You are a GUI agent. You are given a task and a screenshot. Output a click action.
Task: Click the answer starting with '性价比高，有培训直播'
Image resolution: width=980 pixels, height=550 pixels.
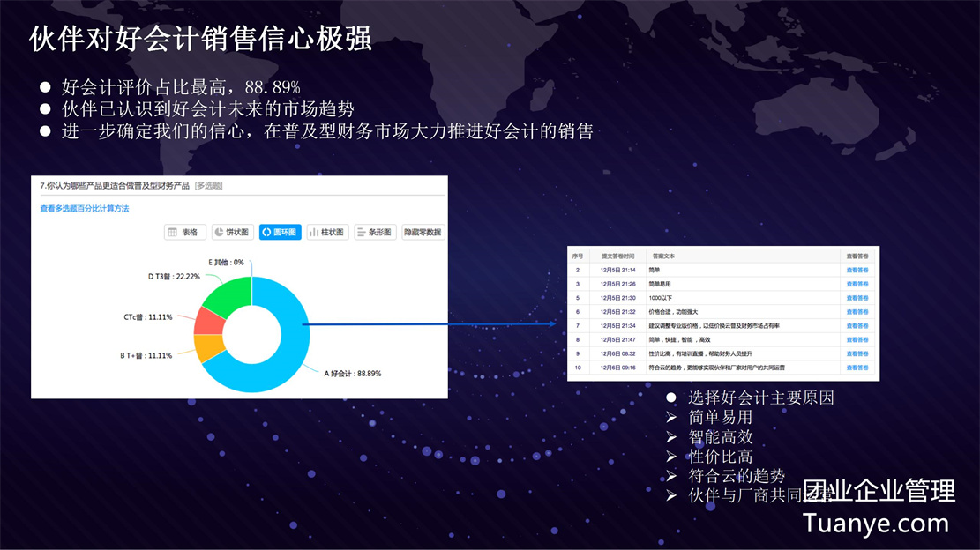pos(700,353)
